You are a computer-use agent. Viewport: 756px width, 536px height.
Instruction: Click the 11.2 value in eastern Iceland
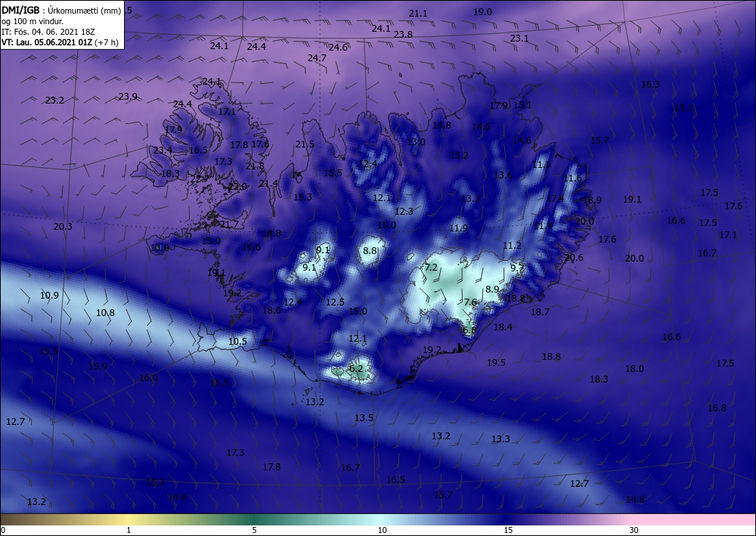pyautogui.click(x=512, y=246)
